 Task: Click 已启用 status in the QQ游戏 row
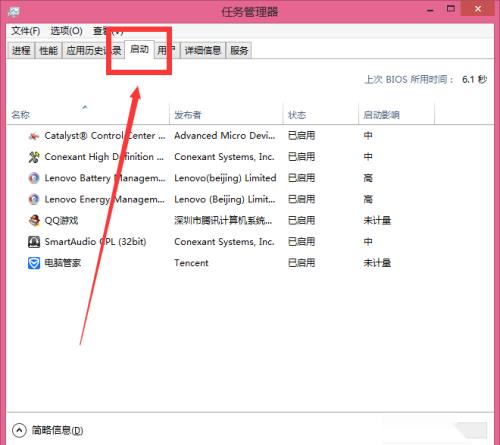tap(301, 220)
